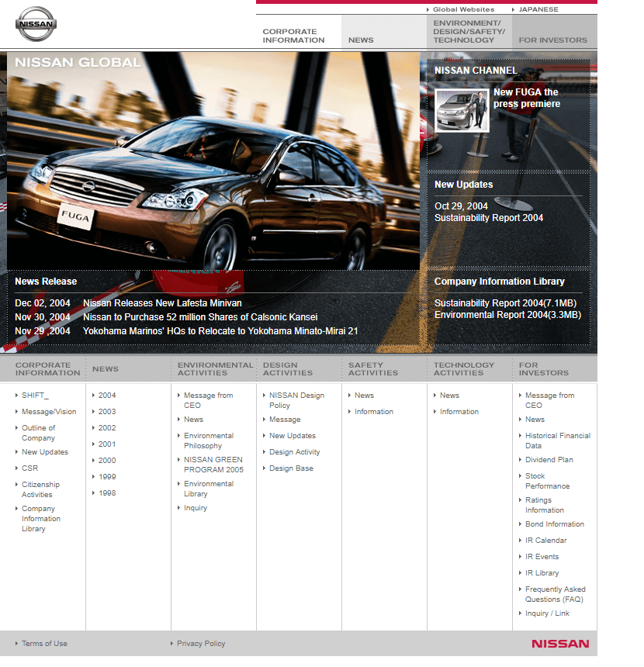This screenshot has height=667, width=644.
Task: Open Design Base link
Action: [x=291, y=468]
